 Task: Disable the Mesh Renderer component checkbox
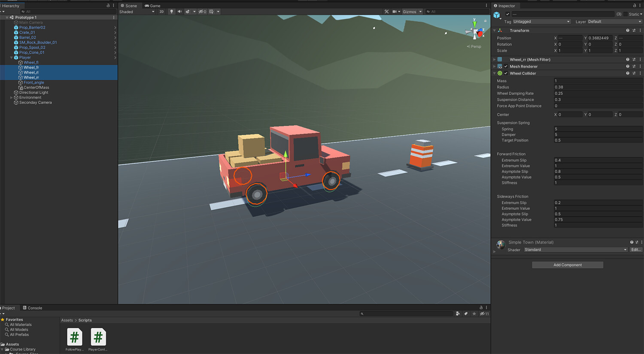505,66
